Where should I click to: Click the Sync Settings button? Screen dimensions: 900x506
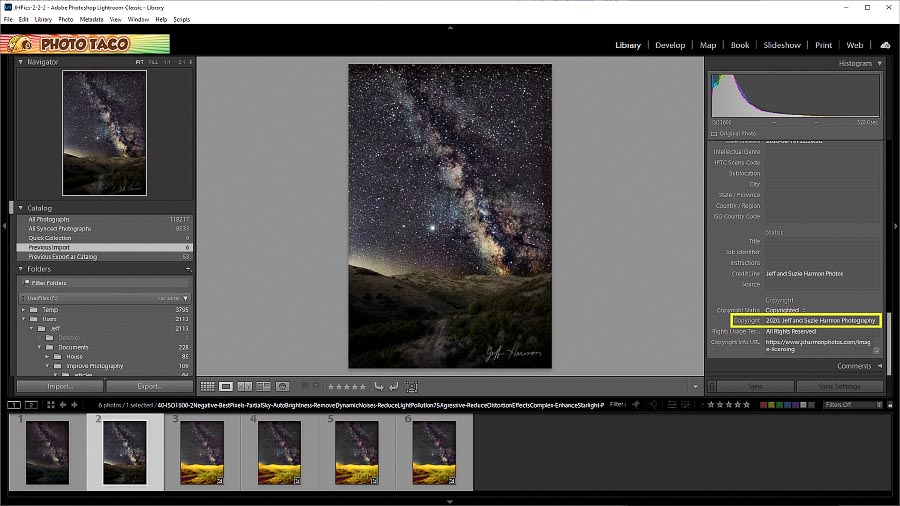point(839,386)
